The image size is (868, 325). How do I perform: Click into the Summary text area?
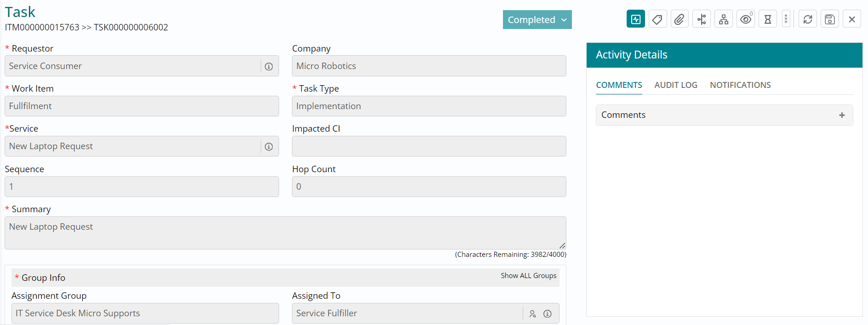[x=285, y=233]
